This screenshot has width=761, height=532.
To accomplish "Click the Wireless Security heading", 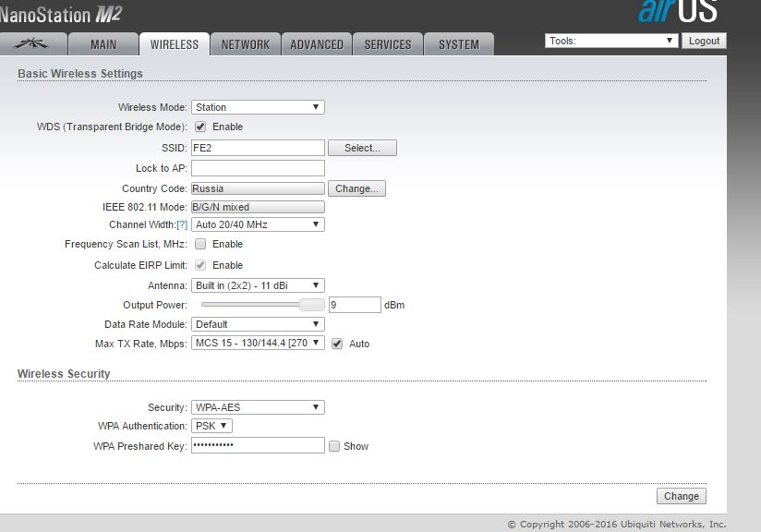I will click(x=64, y=374).
